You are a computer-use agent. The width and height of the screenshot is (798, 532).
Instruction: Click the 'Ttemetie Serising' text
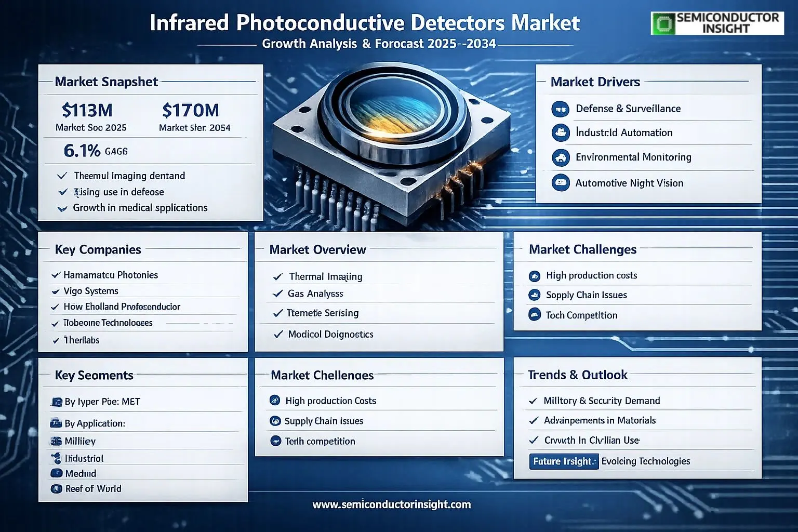[x=323, y=313]
